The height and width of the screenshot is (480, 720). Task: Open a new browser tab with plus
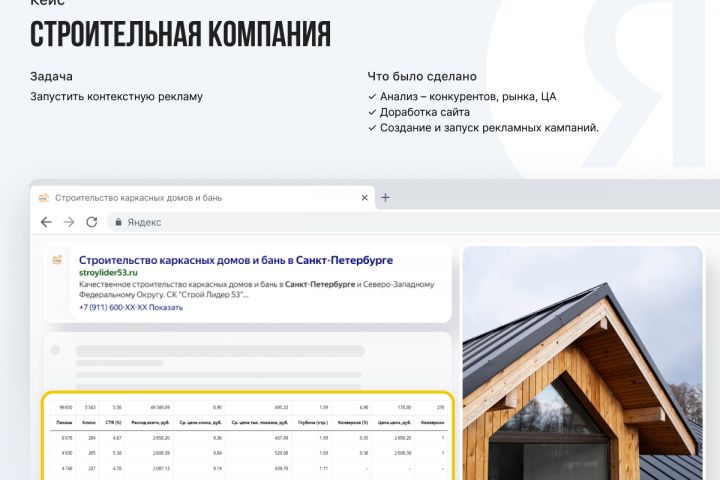[x=385, y=198]
